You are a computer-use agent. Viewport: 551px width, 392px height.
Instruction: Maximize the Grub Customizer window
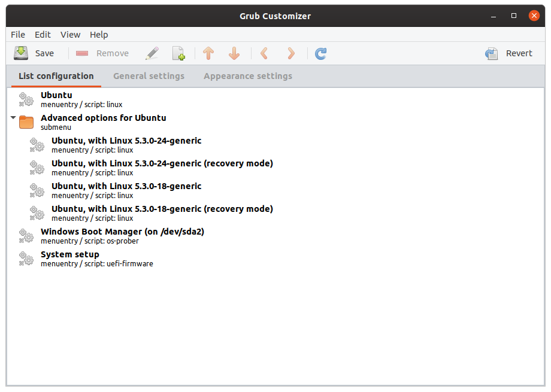tap(514, 16)
